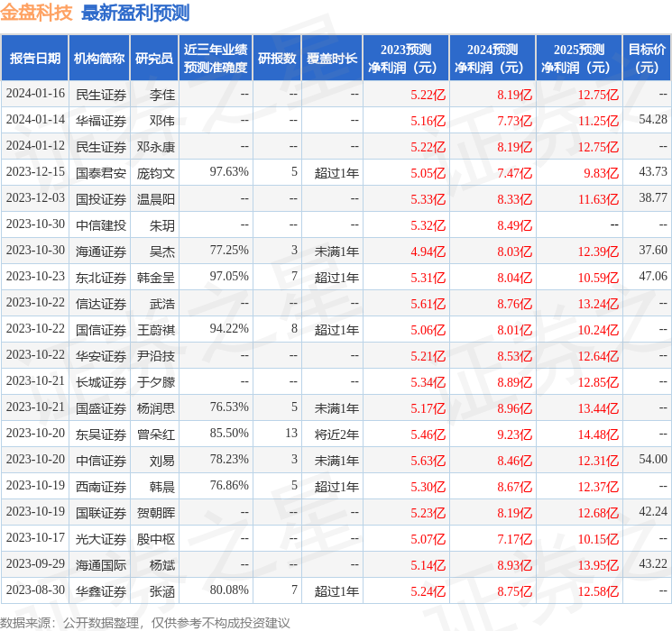Click target price 43.22

click(x=653, y=563)
